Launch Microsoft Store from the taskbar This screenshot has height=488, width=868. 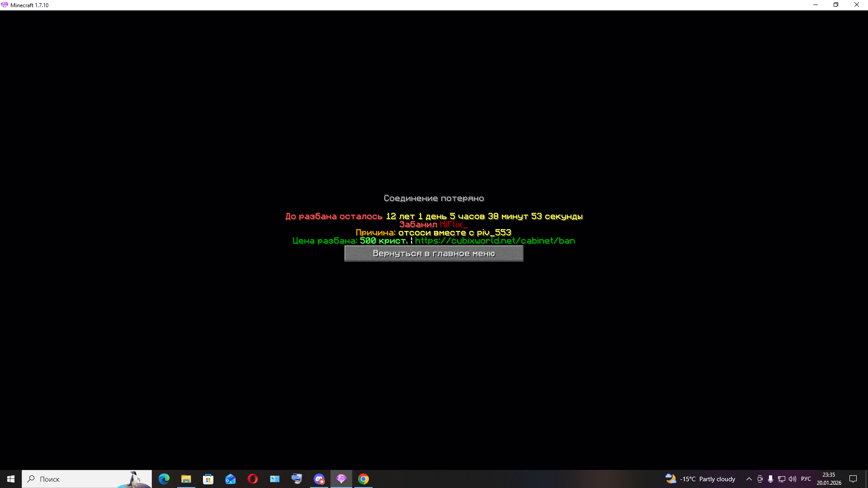[x=208, y=479]
